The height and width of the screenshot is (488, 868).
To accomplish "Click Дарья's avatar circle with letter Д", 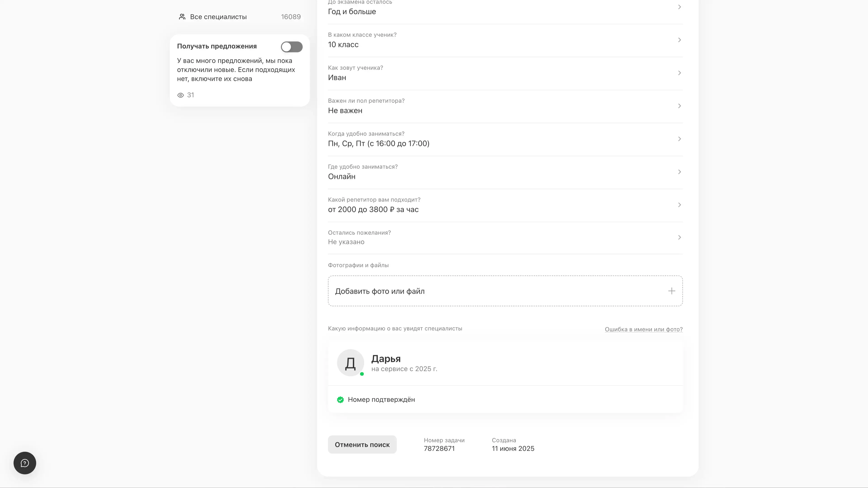I will pos(350,363).
